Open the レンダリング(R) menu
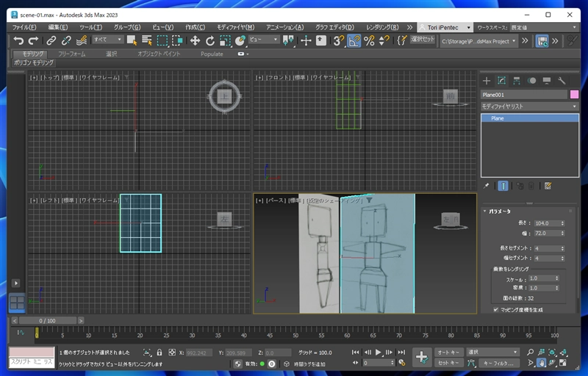The height and width of the screenshot is (376, 588). point(382,27)
